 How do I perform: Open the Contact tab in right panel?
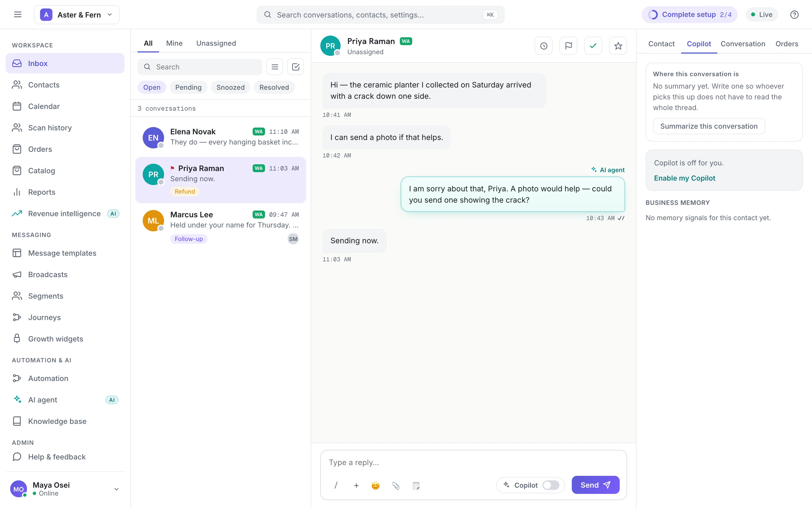click(661, 44)
